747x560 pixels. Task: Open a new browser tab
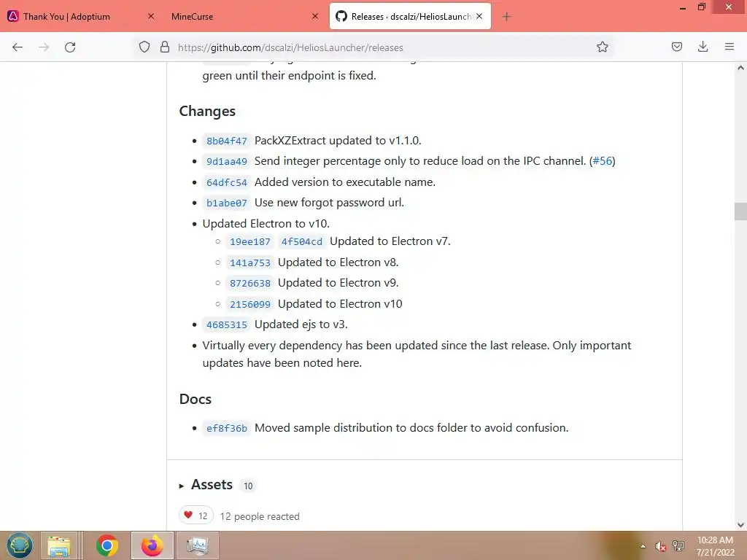(x=506, y=17)
